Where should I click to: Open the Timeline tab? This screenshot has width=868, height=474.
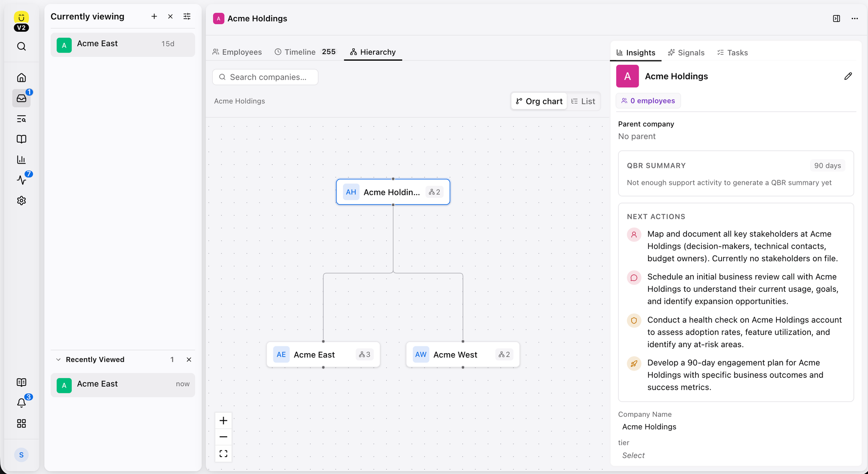pyautogui.click(x=305, y=52)
